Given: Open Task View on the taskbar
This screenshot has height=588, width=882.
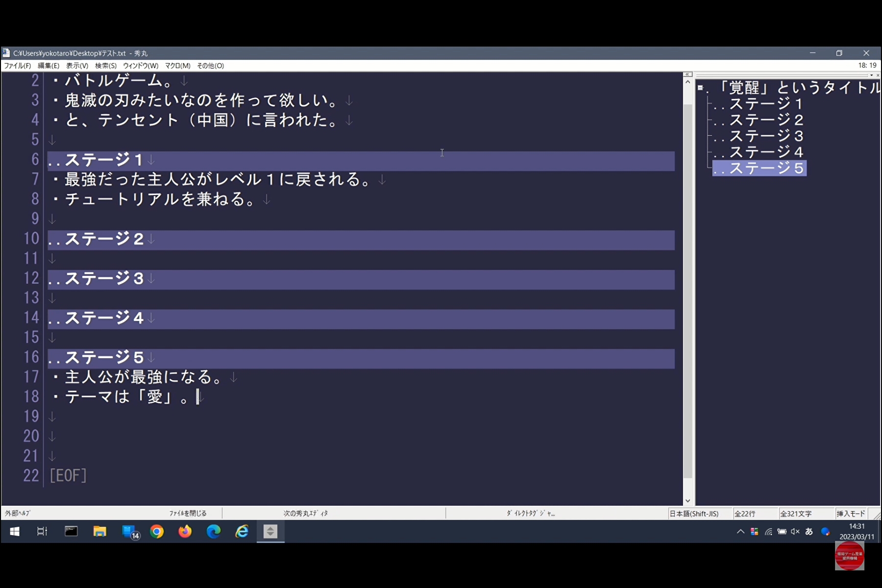Looking at the screenshot, I should pyautogui.click(x=42, y=532).
